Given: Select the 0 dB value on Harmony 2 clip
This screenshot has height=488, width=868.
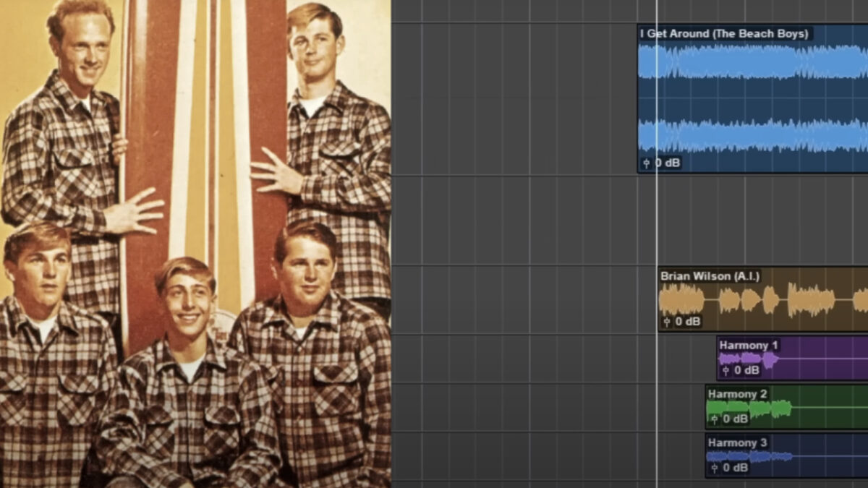Looking at the screenshot, I should tap(735, 419).
